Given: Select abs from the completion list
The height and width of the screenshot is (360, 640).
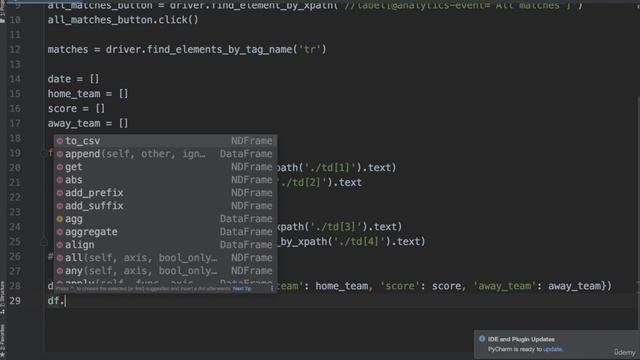Looking at the screenshot, I should [x=165, y=180].
